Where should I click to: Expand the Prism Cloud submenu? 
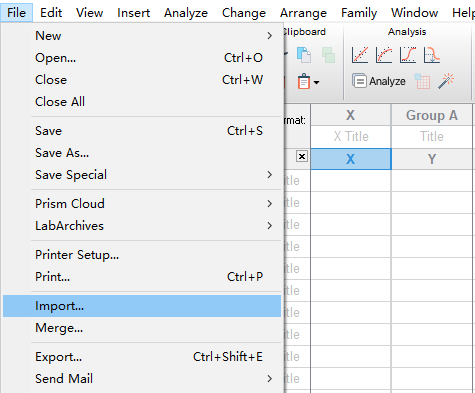click(270, 204)
